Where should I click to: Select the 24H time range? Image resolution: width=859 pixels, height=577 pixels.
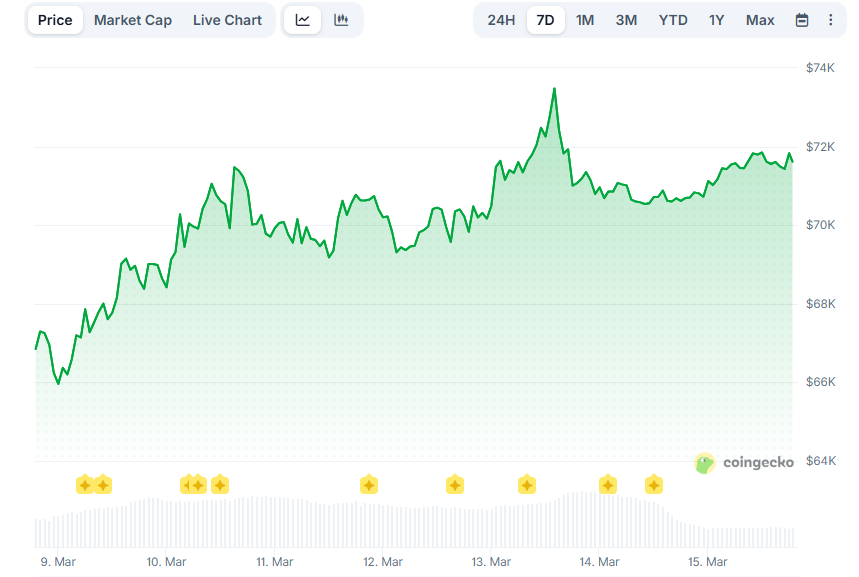click(501, 20)
